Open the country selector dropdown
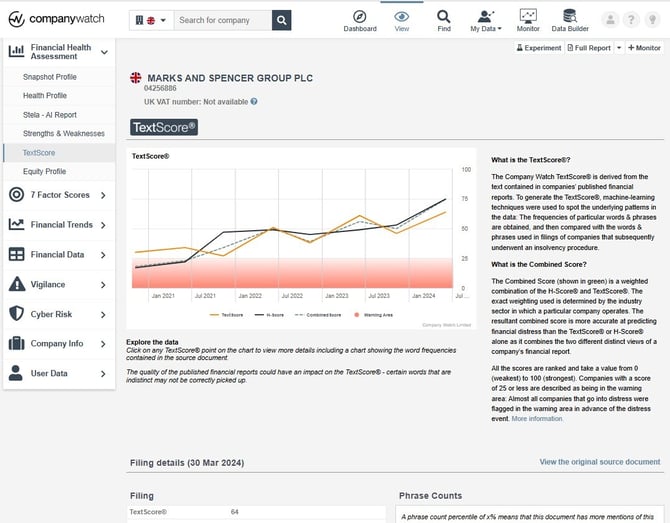The width and height of the screenshot is (670, 523). click(x=151, y=20)
